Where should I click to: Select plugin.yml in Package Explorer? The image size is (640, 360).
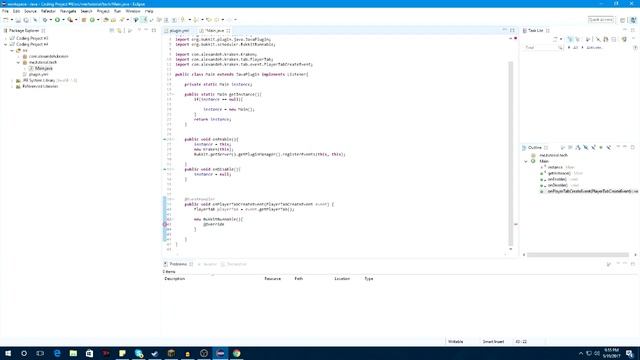tap(39, 74)
